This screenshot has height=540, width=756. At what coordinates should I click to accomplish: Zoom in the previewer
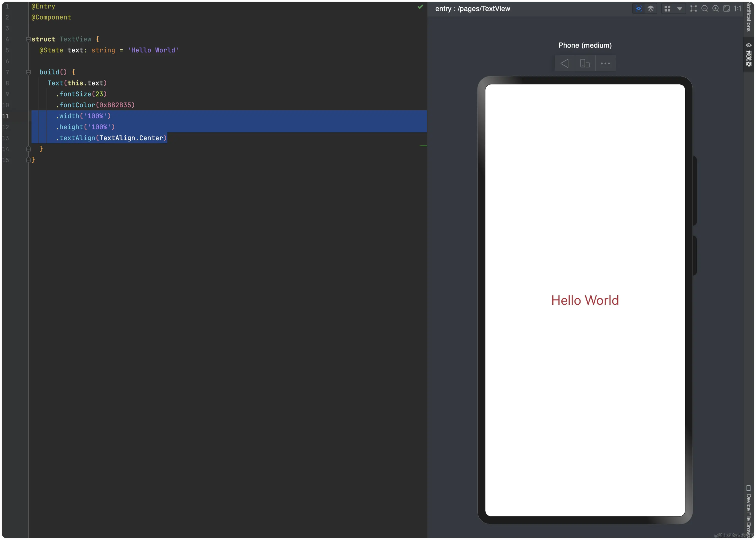(x=715, y=9)
